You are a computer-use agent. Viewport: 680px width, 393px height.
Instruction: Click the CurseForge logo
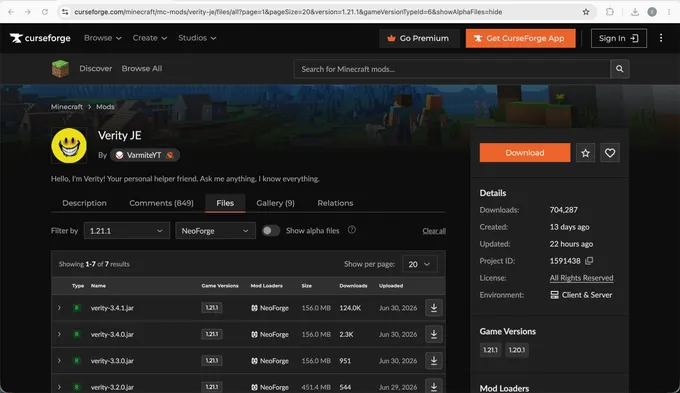pyautogui.click(x=40, y=38)
